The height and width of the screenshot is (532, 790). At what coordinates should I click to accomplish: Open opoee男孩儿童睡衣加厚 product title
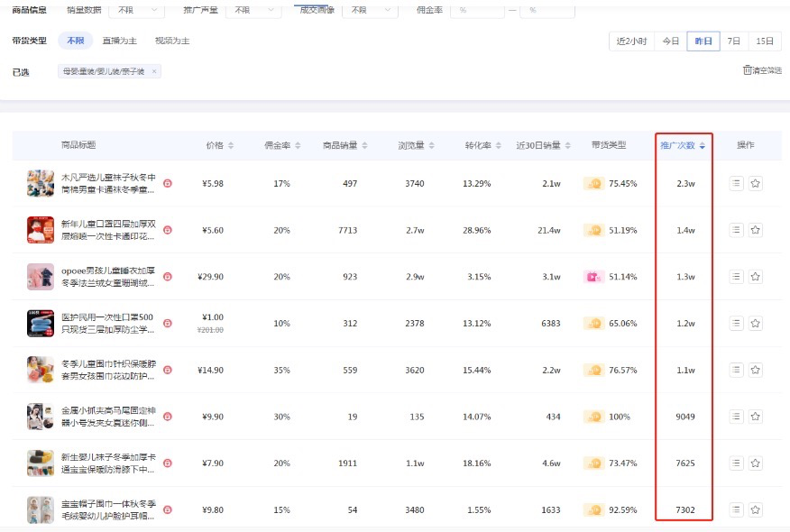click(x=108, y=277)
